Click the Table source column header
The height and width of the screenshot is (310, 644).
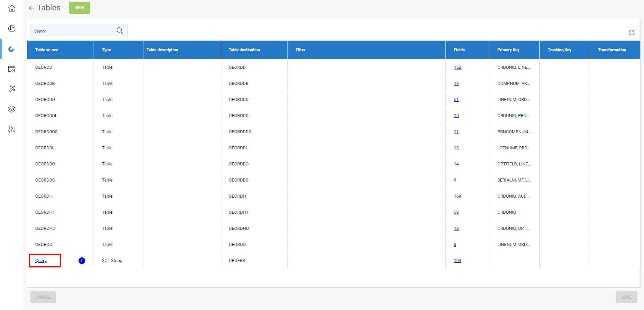pyautogui.click(x=47, y=50)
